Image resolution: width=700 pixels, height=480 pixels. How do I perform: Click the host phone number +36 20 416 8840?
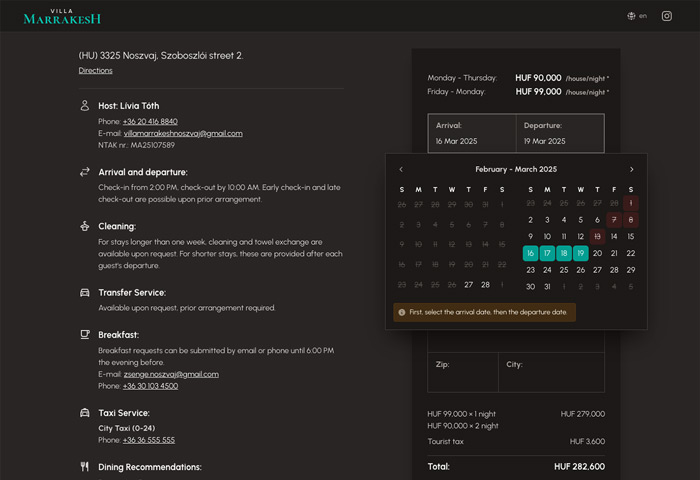pyautogui.click(x=150, y=121)
